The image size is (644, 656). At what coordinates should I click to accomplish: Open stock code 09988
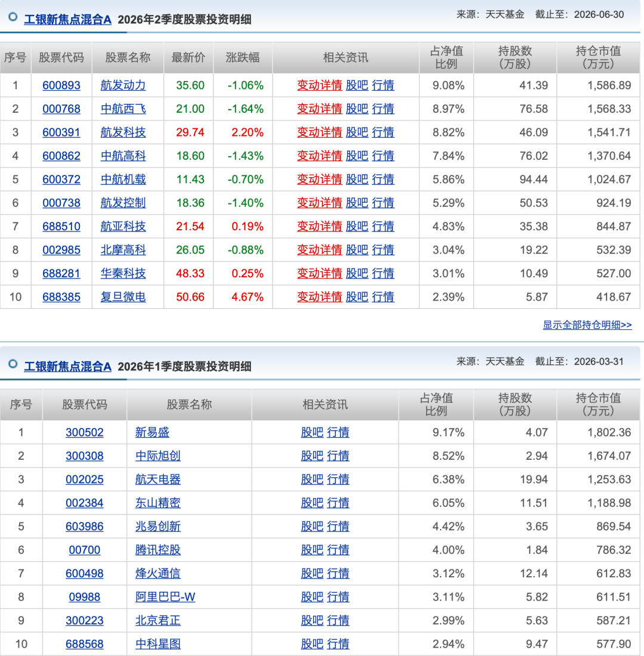click(x=85, y=597)
